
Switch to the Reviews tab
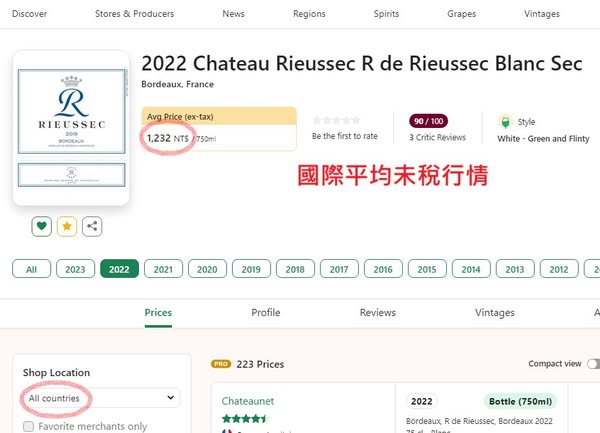(378, 313)
